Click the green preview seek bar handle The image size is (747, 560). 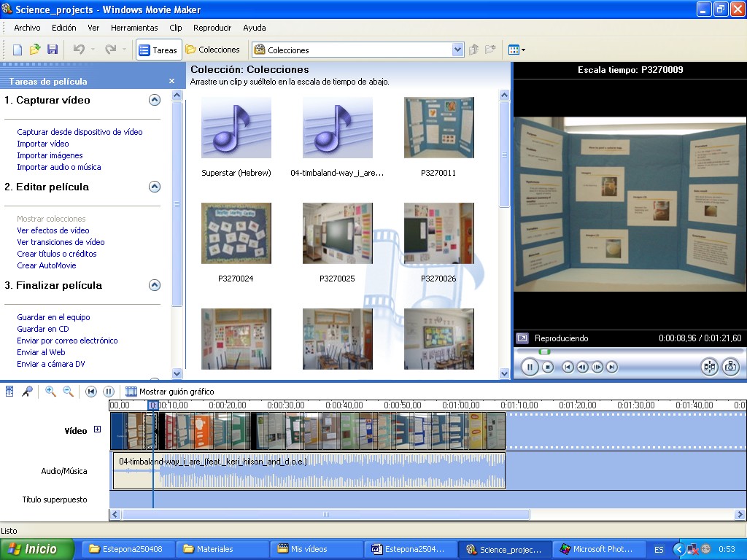pos(544,352)
